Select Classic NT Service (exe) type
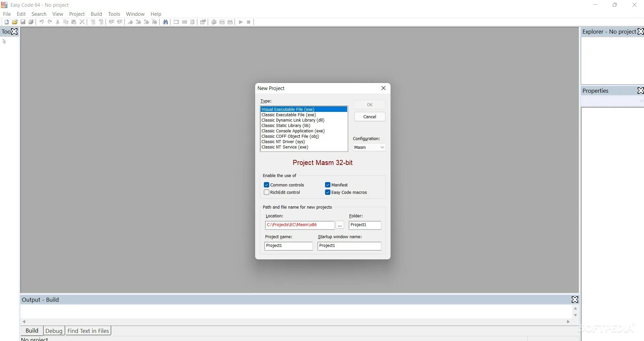Viewport: 644px width, 341px height. click(304, 147)
